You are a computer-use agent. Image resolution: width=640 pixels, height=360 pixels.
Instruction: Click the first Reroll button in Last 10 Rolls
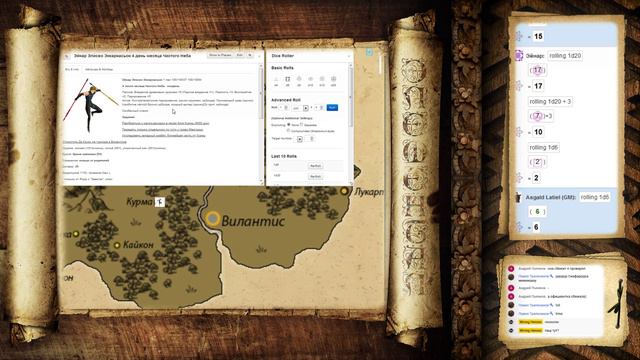[x=315, y=166]
